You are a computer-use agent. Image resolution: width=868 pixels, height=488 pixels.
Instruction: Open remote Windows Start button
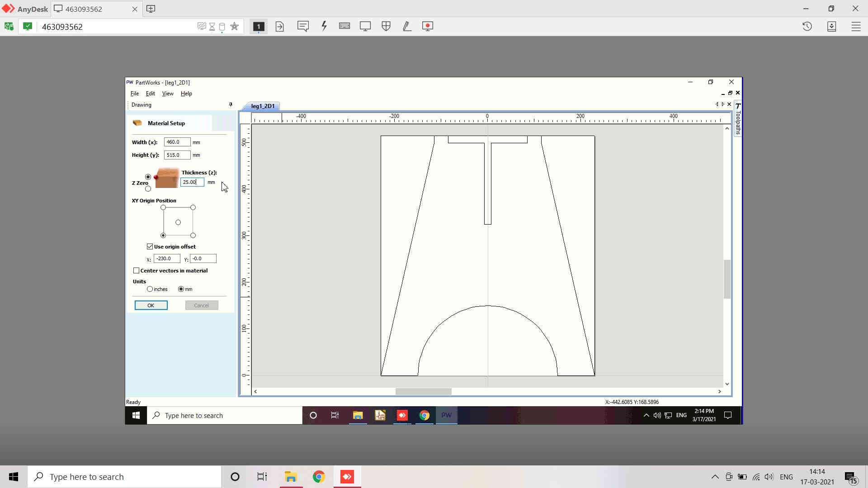point(136,415)
